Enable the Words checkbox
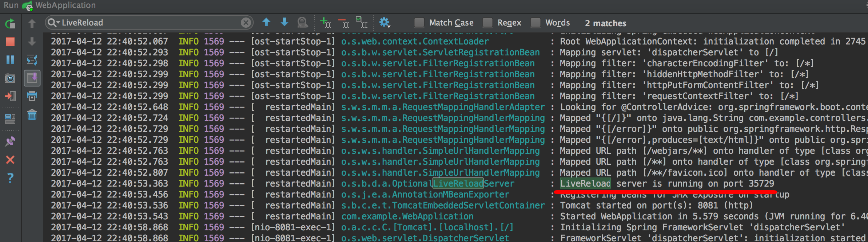 [535, 23]
